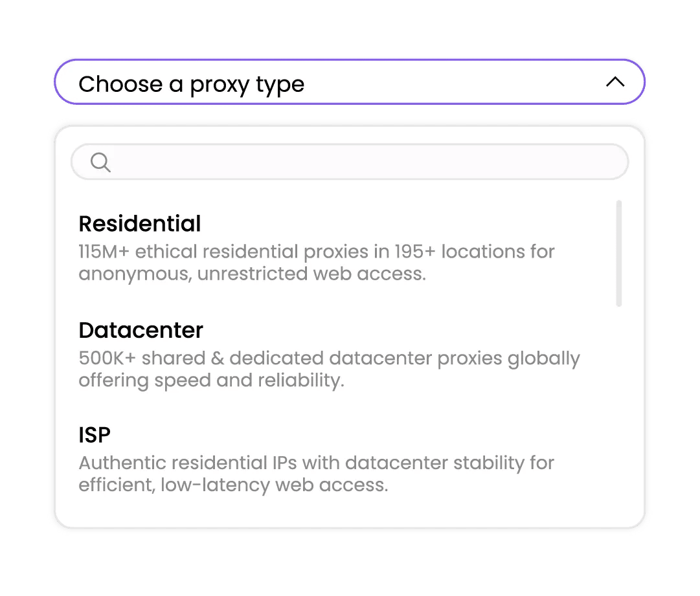Select the Residential proxy heading
700x596 pixels.
point(140,224)
